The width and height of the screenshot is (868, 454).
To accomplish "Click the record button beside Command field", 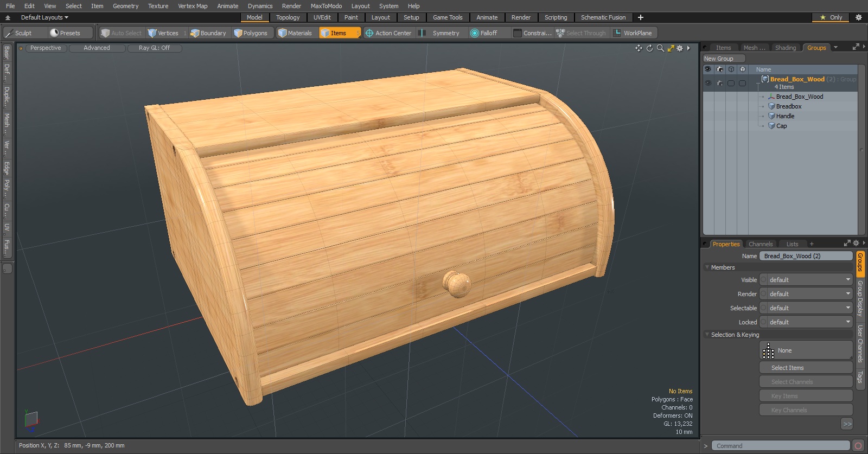I will point(858,446).
